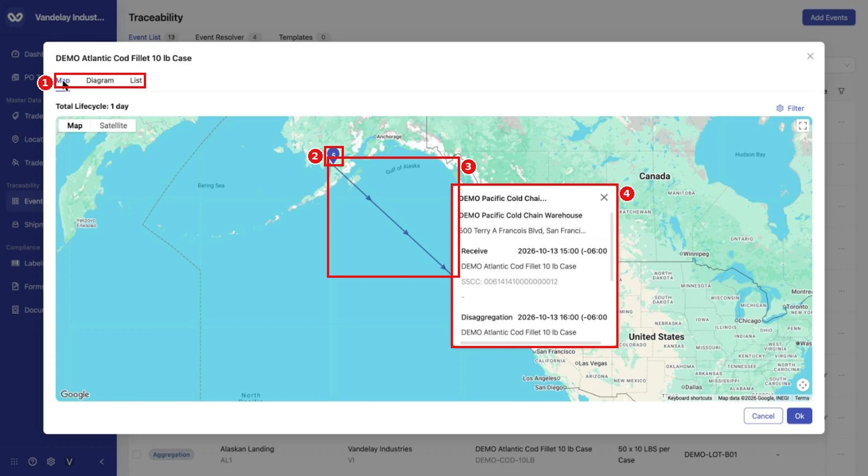Open the map Terms link
The image size is (868, 476).
click(802, 398)
